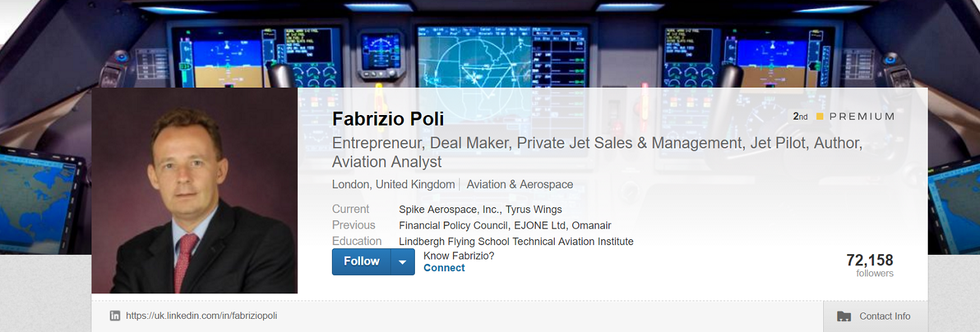Viewport: 980px width, 332px height.
Task: Click the London, United Kingdom location
Action: (393, 184)
